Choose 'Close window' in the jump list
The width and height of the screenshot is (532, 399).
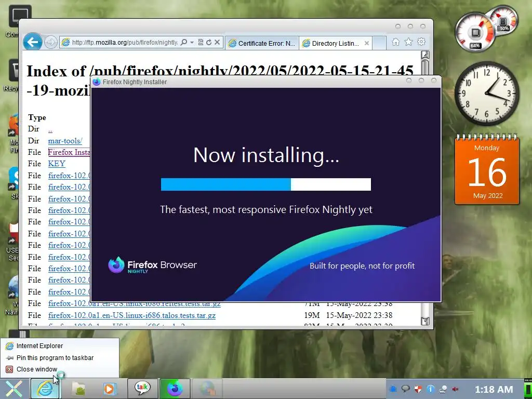[60, 369]
